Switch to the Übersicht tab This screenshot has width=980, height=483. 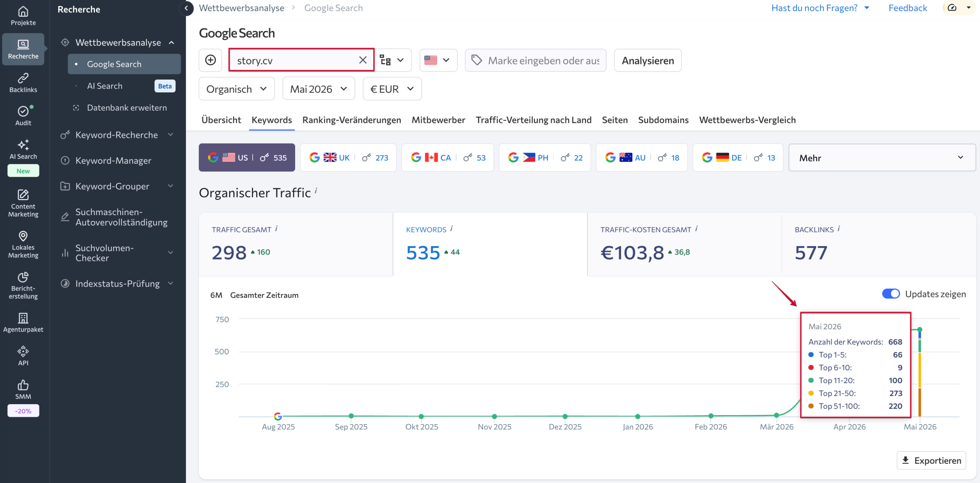[221, 120]
